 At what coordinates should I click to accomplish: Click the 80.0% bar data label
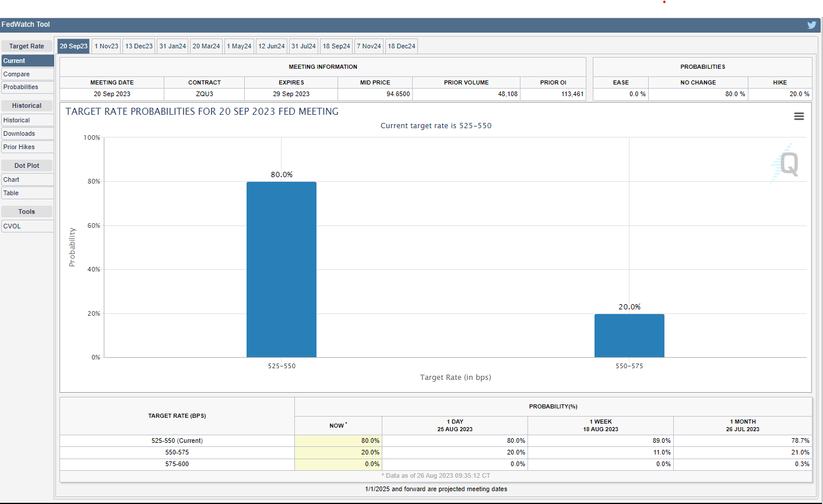[x=282, y=175]
